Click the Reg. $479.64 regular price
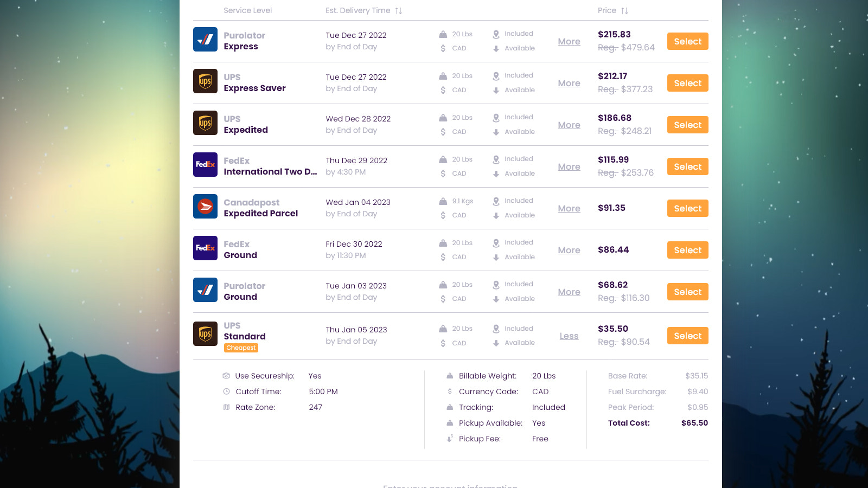The height and width of the screenshot is (488, 868). [626, 48]
